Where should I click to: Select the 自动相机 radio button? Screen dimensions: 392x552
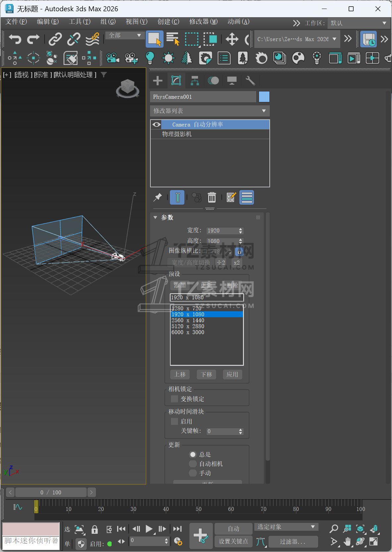pyautogui.click(x=193, y=464)
